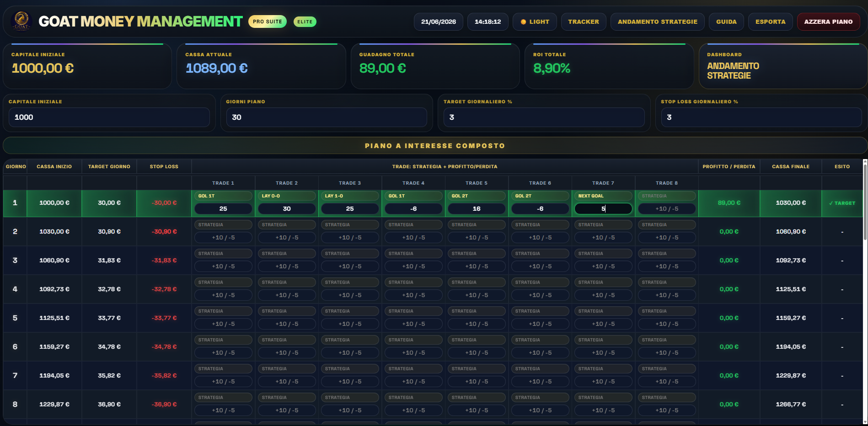Click day 1 profit value 89,00 €
This screenshot has width=868, height=426.
[x=729, y=202]
